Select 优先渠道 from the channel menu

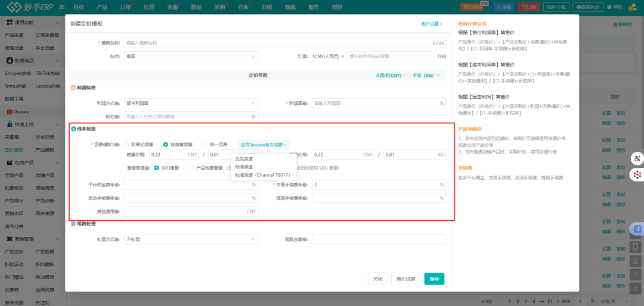[x=243, y=159]
